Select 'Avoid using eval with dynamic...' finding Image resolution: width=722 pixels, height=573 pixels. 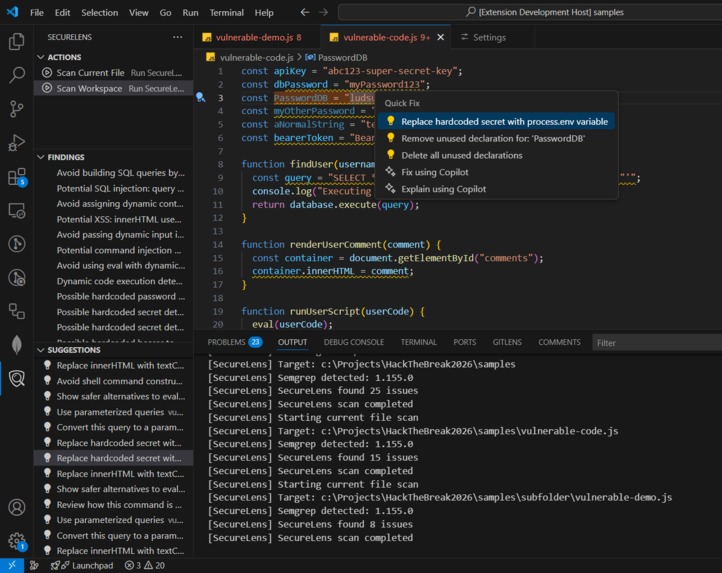coord(113,265)
